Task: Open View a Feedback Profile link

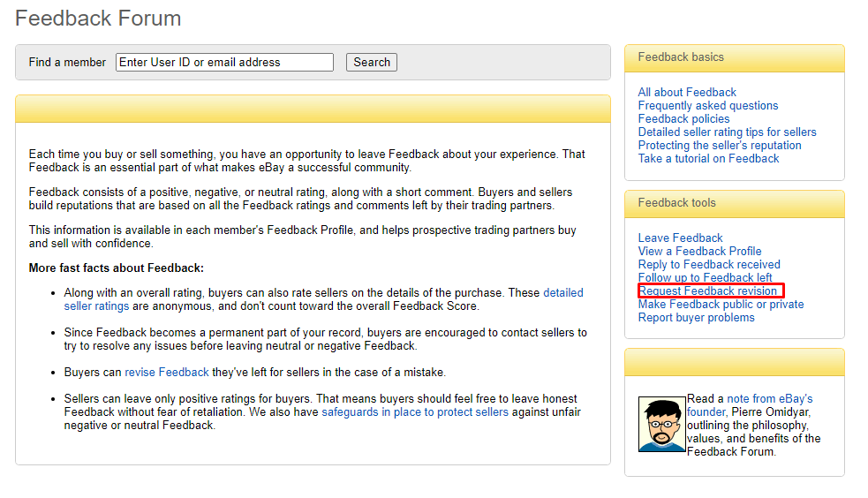Action: coord(699,252)
